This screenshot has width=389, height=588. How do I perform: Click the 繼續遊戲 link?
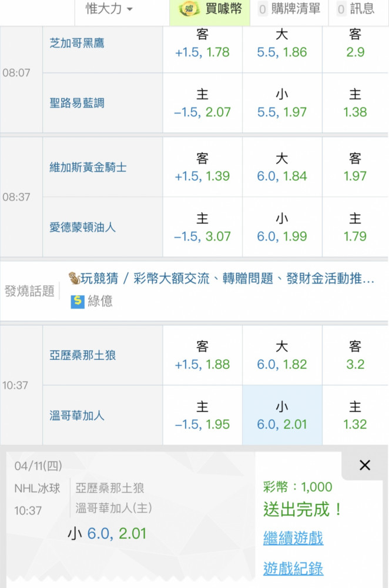click(293, 538)
